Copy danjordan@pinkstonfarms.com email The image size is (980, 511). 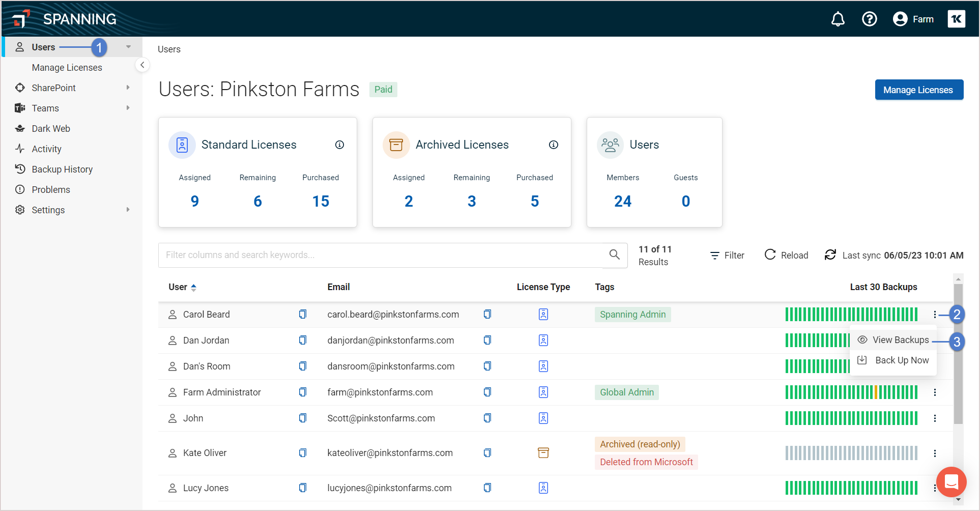tap(487, 340)
